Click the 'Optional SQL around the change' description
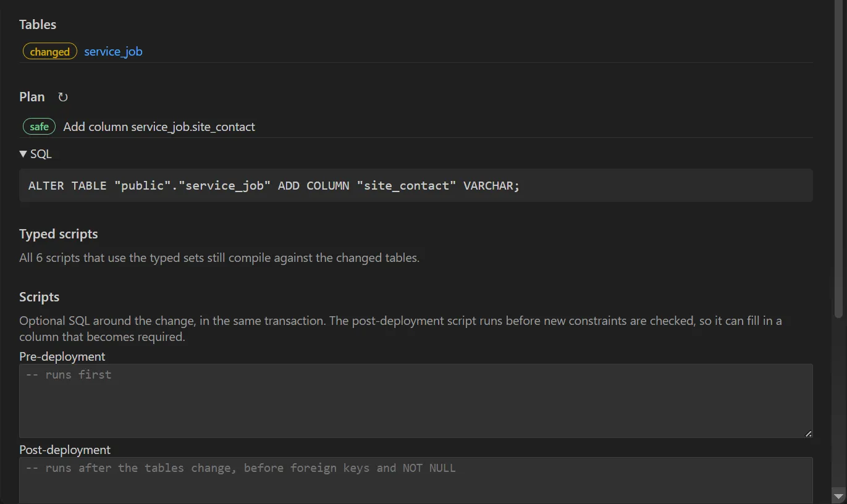This screenshot has height=504, width=847. point(400,329)
